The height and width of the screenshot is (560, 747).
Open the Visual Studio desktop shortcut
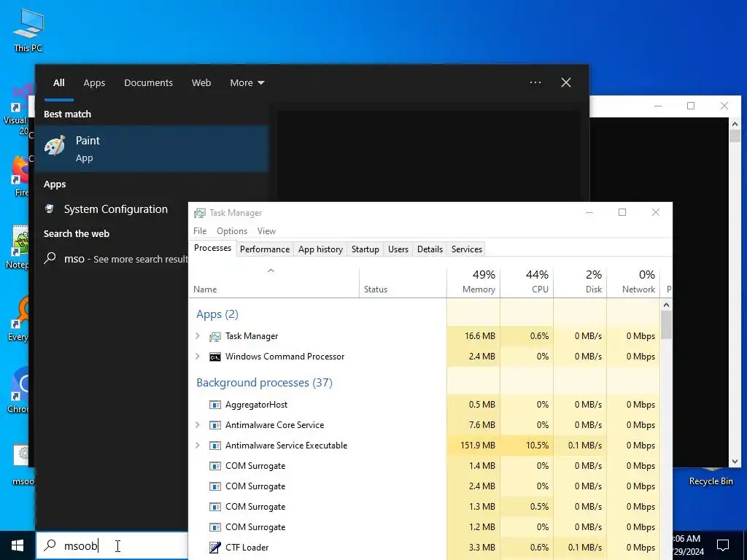pyautogui.click(x=18, y=109)
